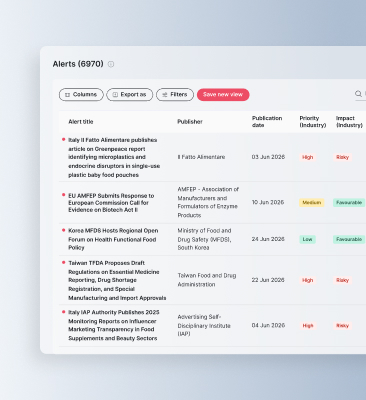Open the Columns options button
366x400 pixels.
tap(81, 95)
